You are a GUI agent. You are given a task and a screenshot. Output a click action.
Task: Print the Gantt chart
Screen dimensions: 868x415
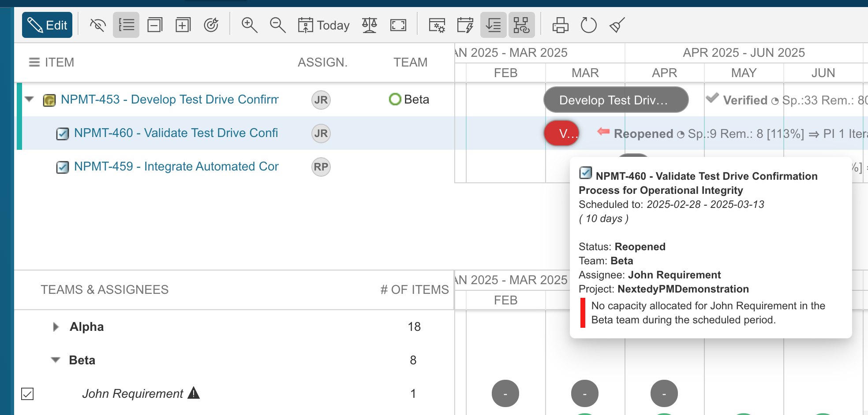click(561, 25)
